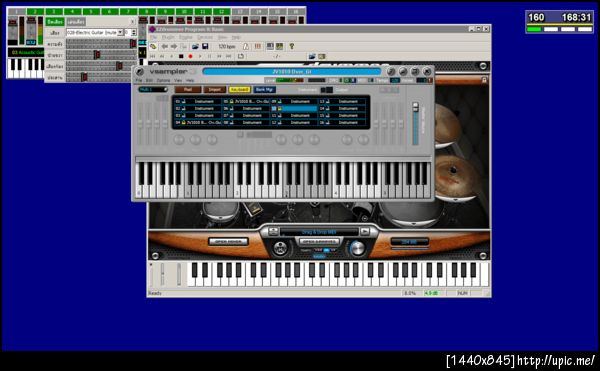Select the grey inactive tab in mixer panel
Screen dimensions: 600x371
click(x=76, y=22)
